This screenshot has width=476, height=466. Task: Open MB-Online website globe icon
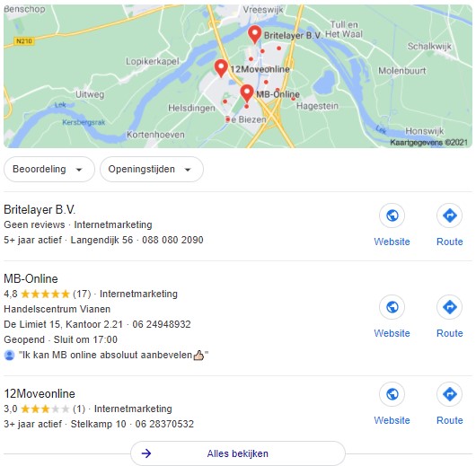(x=392, y=307)
